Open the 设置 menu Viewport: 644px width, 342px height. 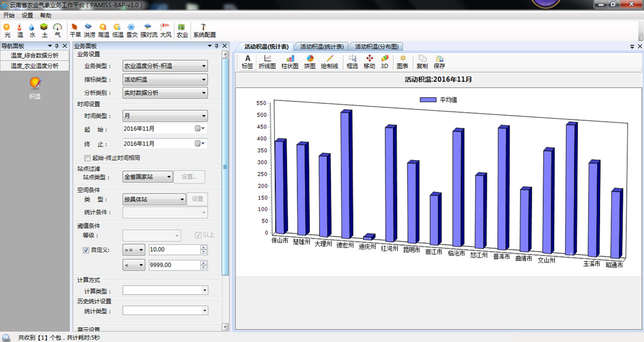pyautogui.click(x=27, y=16)
